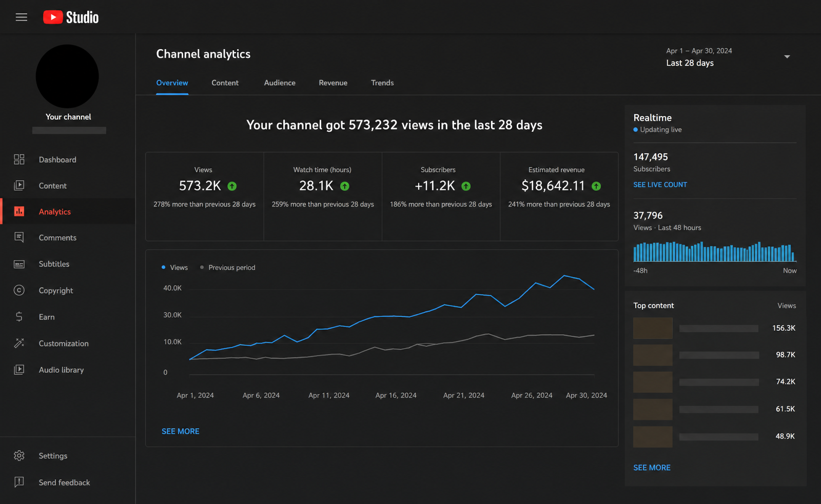
Task: Click the Apr 16, 2024 axis label
Action: point(396,395)
